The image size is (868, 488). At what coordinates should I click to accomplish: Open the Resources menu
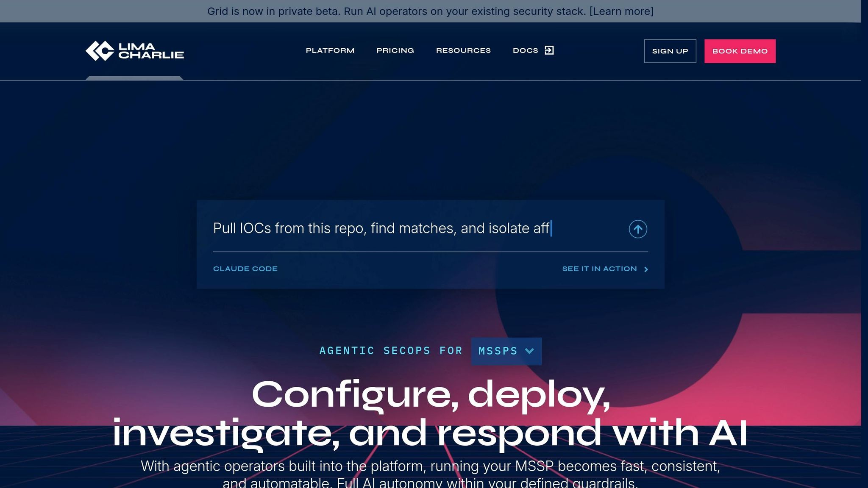point(463,50)
